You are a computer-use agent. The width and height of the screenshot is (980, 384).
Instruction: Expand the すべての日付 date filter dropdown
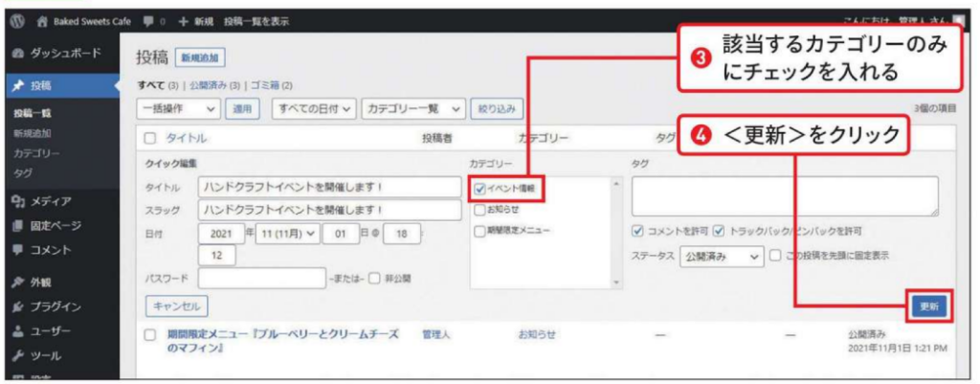point(315,110)
